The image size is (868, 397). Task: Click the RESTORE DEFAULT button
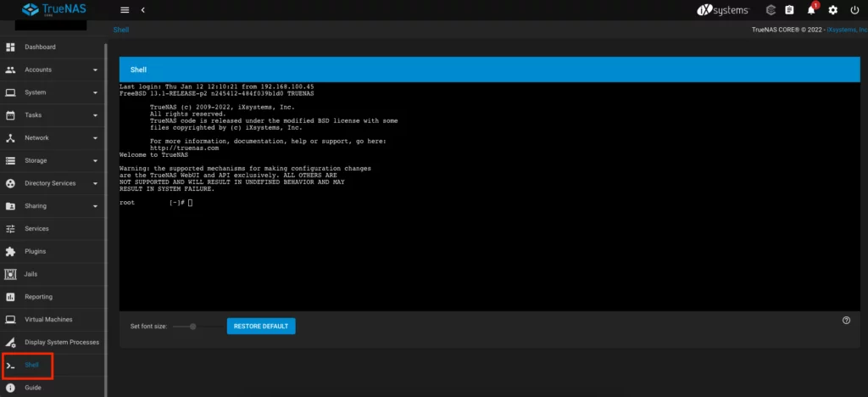coord(261,326)
